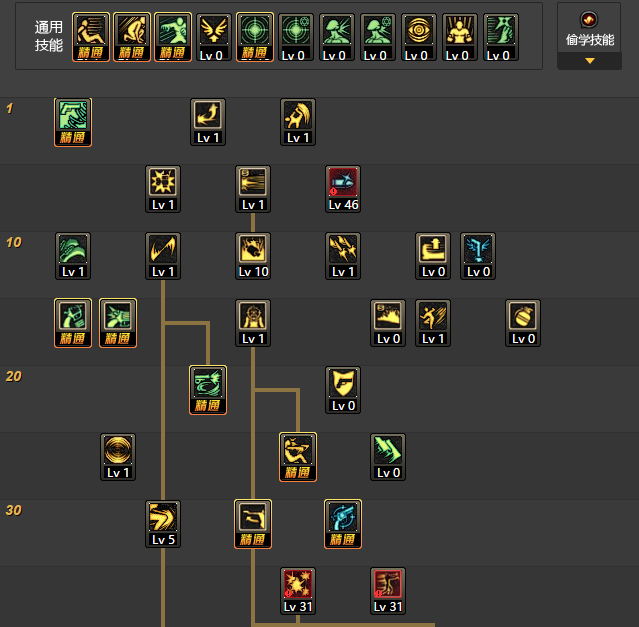The image size is (639, 627).
Task: Click the green double-arrow skill at Lv 0
Action: (x=388, y=457)
